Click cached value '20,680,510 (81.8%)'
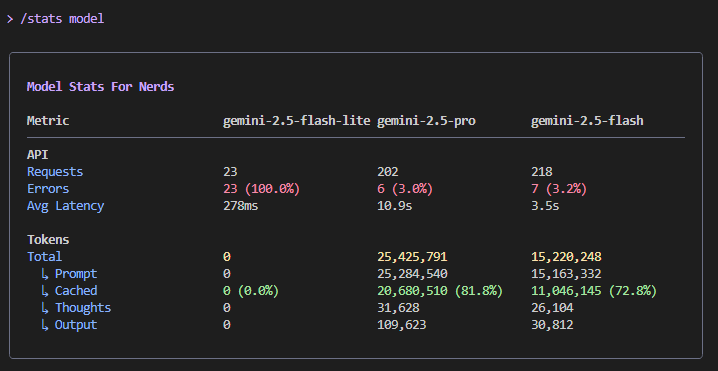This screenshot has height=371, width=718. [x=440, y=291]
